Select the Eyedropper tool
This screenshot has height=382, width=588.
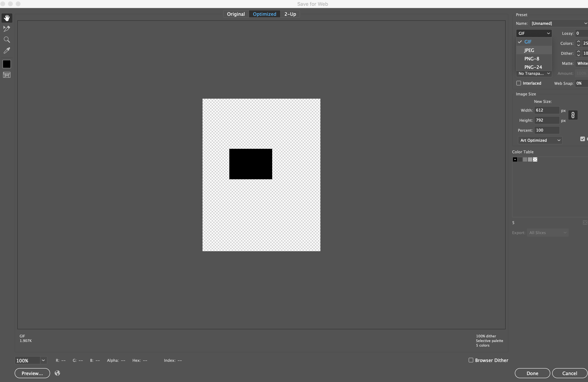click(x=7, y=51)
